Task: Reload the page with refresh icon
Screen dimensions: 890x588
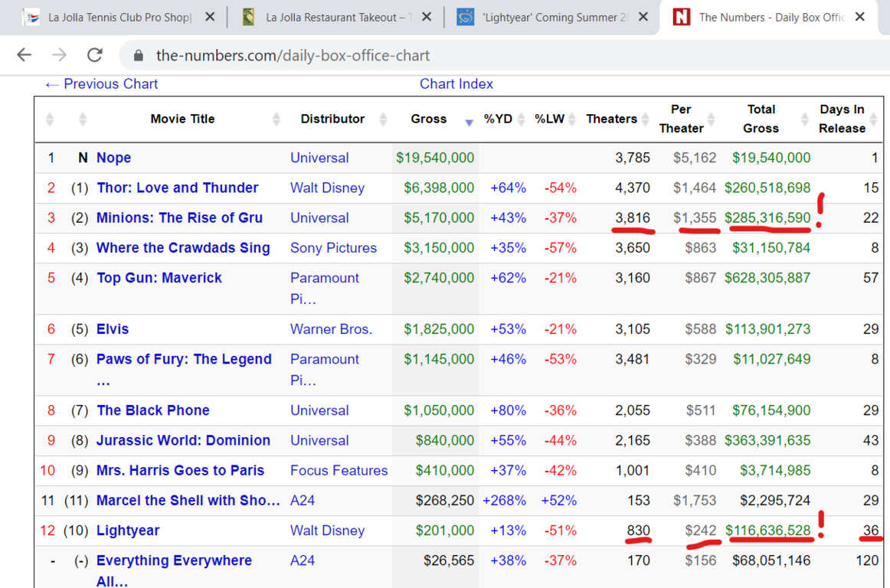Action: coord(95,55)
